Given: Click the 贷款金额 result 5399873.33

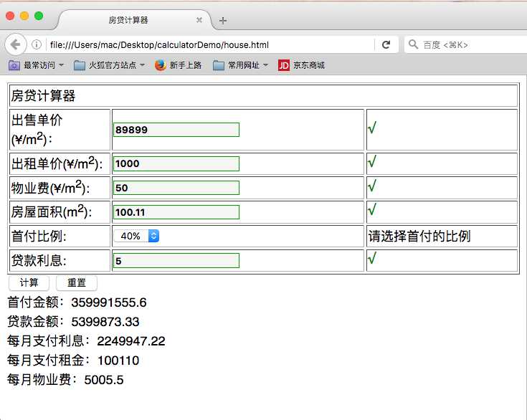Looking at the screenshot, I should (105, 322).
